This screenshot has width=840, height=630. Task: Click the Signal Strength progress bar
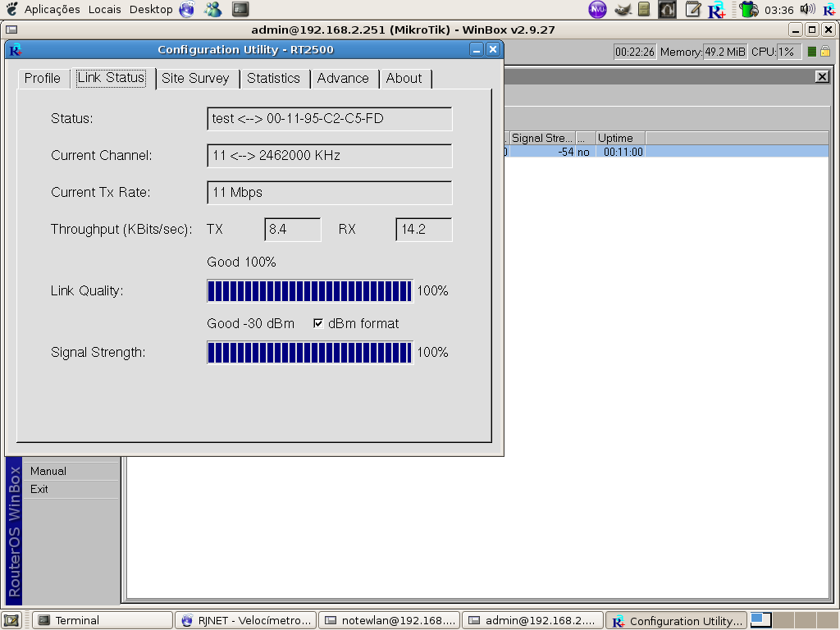(x=309, y=353)
